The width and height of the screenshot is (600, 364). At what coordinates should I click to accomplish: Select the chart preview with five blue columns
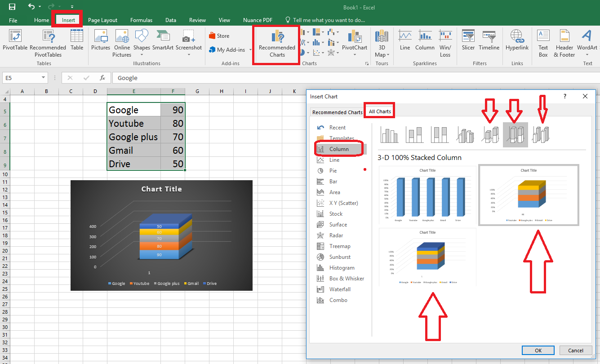click(427, 195)
